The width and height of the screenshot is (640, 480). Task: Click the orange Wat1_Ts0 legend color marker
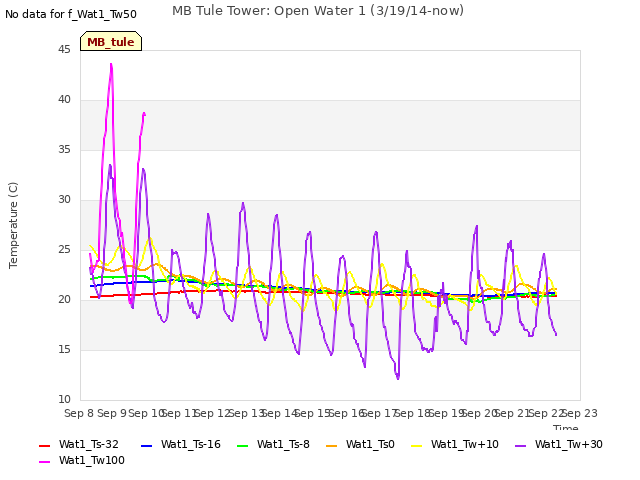click(x=331, y=445)
